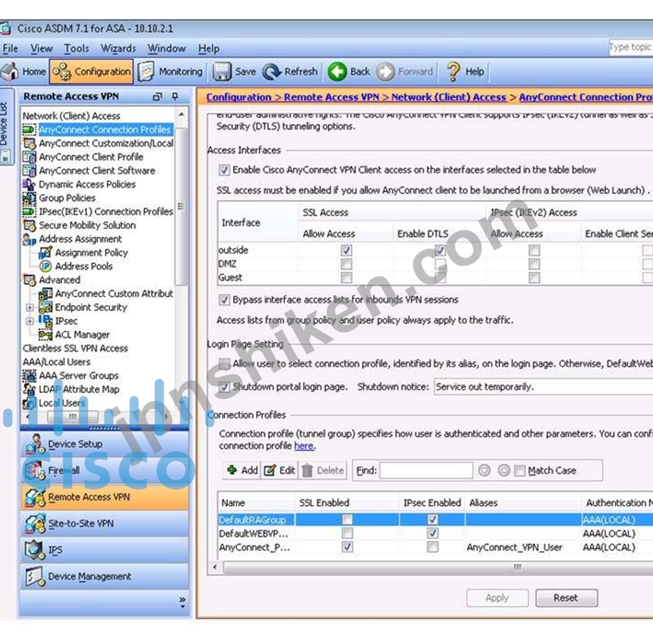Open the Window menu
653x644 pixels.
coord(166,48)
